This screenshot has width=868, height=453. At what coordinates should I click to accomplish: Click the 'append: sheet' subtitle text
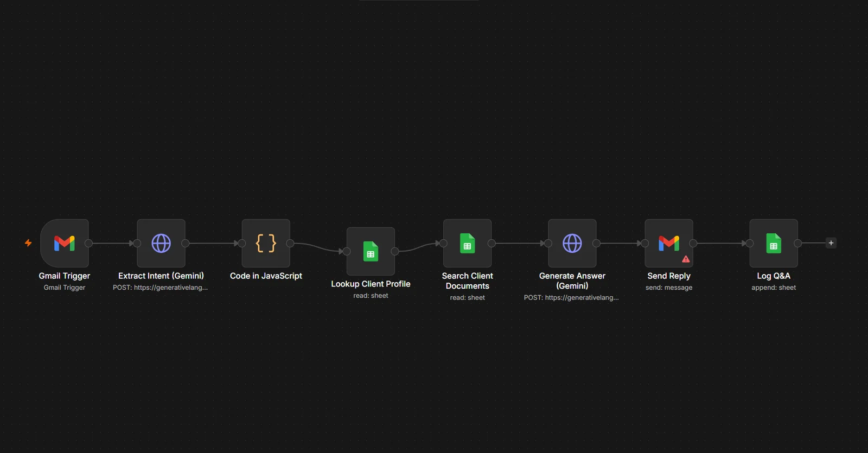[774, 288]
